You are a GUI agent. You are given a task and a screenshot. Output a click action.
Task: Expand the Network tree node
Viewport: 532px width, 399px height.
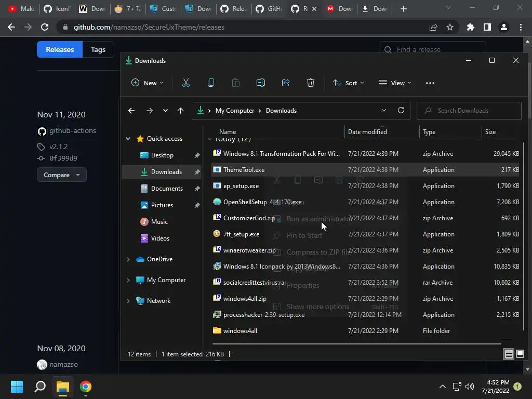[128, 301]
